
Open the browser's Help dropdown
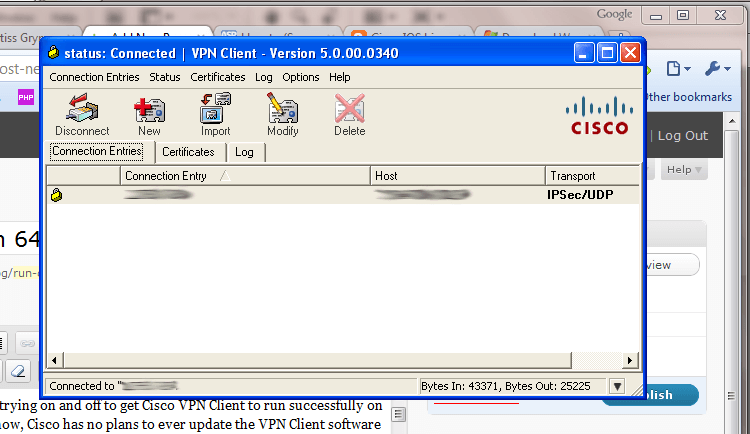(684, 170)
